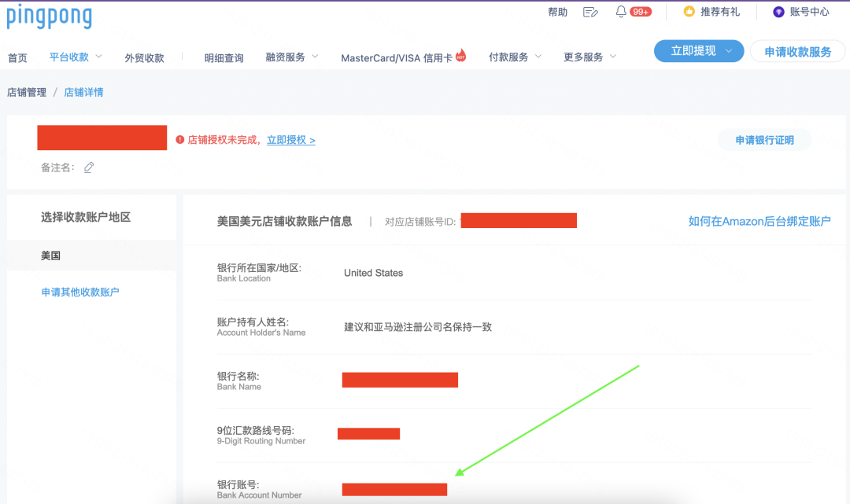Image resolution: width=850 pixels, height=504 pixels.
Task: Click the 推荐有礼 thumbs-up icon
Action: 689,11
